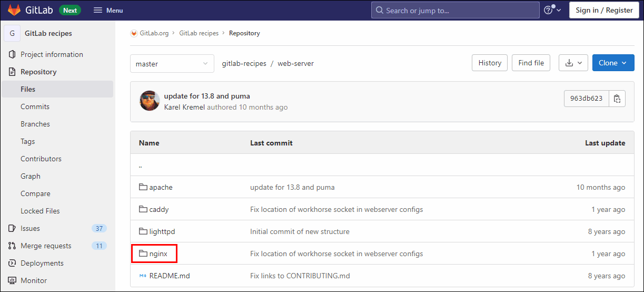
Task: Select Files in the sidebar
Action: (x=57, y=89)
